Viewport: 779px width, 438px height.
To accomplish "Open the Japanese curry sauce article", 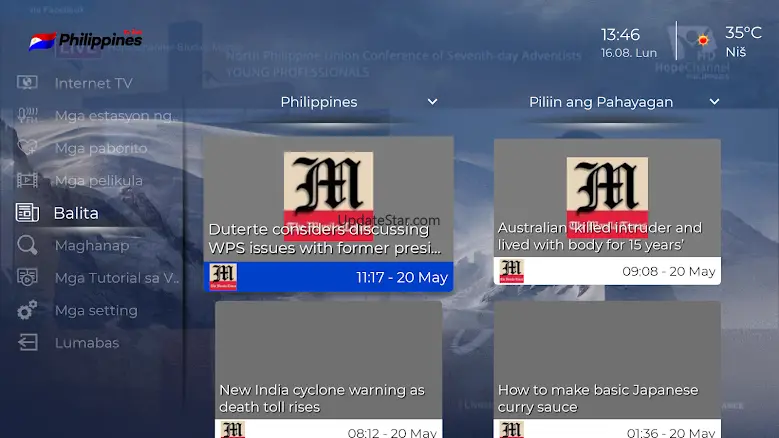I will (x=607, y=369).
